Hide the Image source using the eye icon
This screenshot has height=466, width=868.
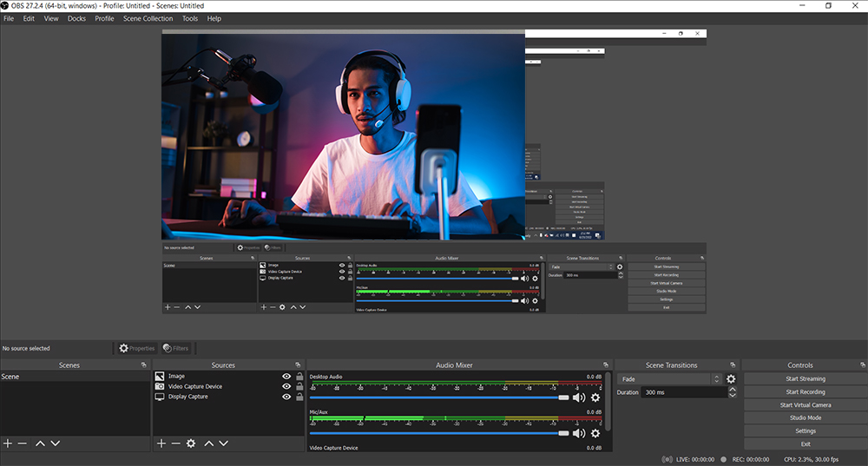[286, 377]
